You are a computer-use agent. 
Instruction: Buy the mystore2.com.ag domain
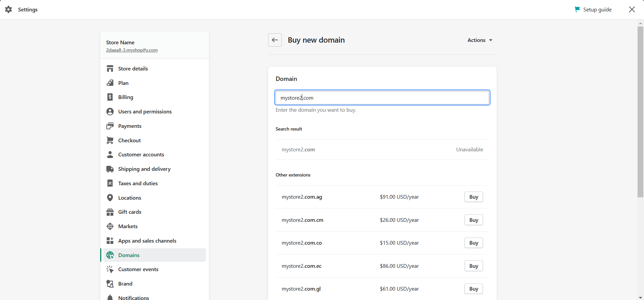[x=474, y=197]
